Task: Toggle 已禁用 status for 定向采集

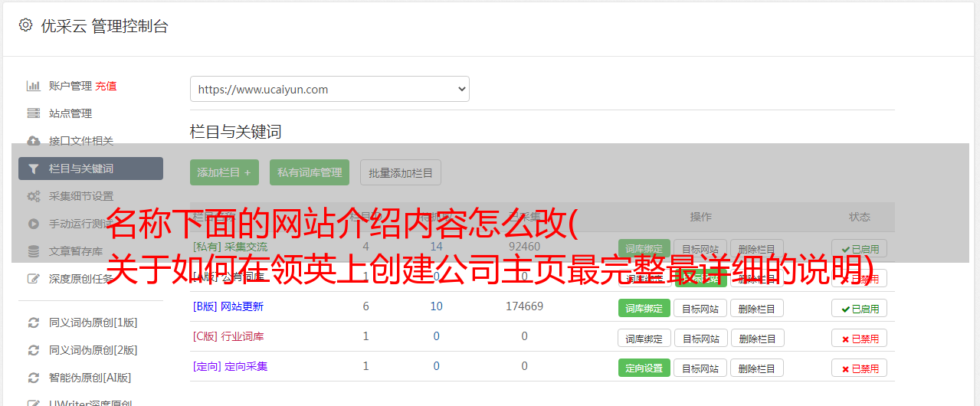Action: (860, 368)
